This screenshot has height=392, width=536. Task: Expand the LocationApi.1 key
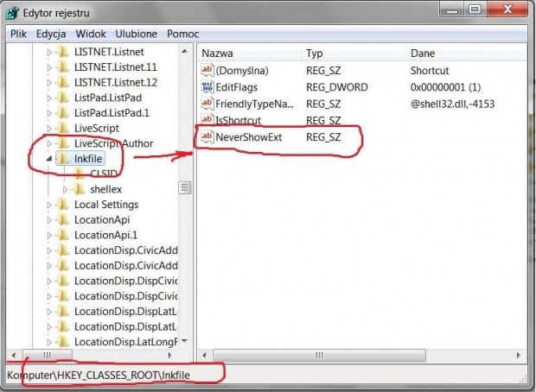49,235
